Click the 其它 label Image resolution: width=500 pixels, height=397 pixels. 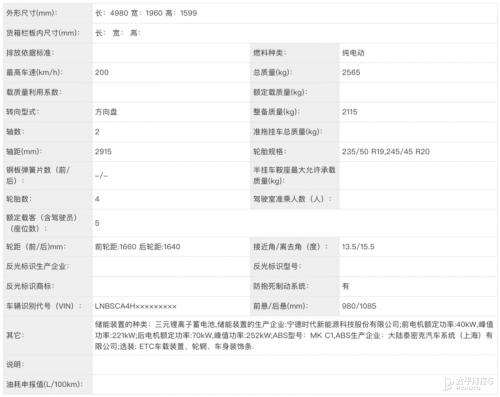pos(15,335)
